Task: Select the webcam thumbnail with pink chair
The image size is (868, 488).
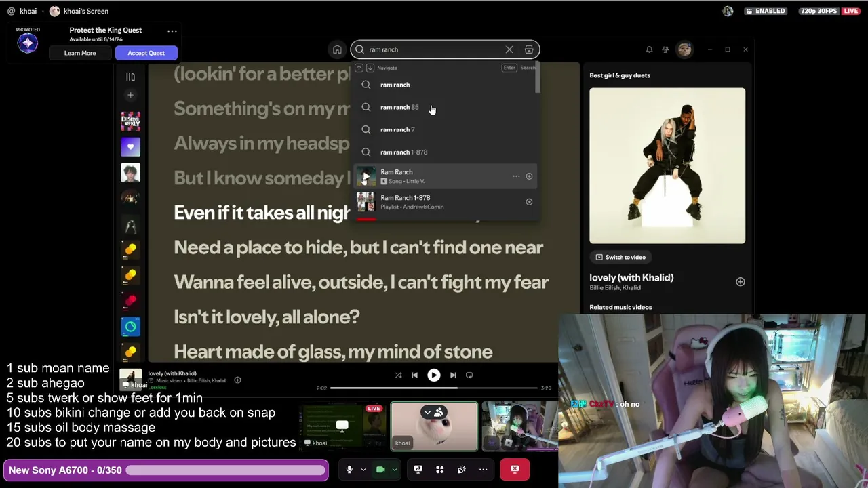Action: click(519, 427)
